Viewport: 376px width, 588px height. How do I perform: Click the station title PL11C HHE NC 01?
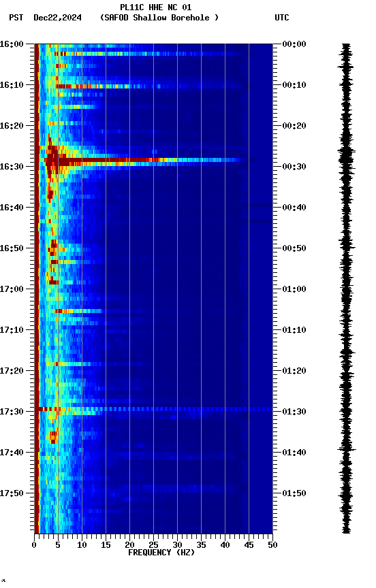(x=156, y=7)
